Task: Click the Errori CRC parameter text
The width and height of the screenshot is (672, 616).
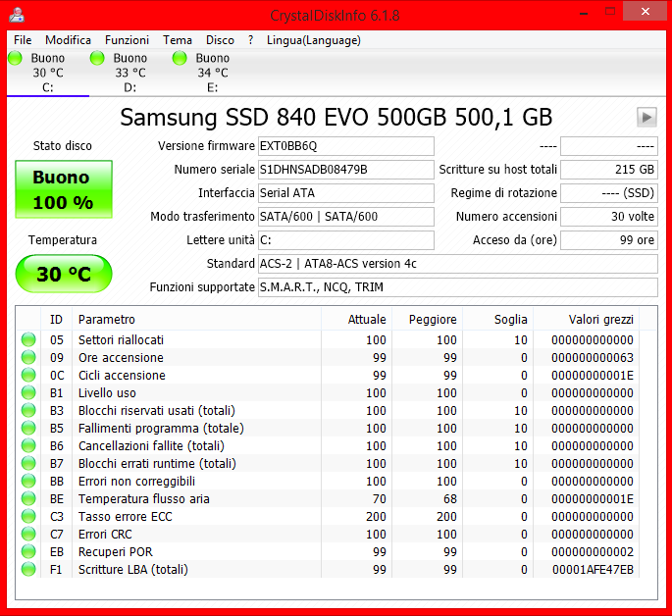Action: pyautogui.click(x=105, y=534)
